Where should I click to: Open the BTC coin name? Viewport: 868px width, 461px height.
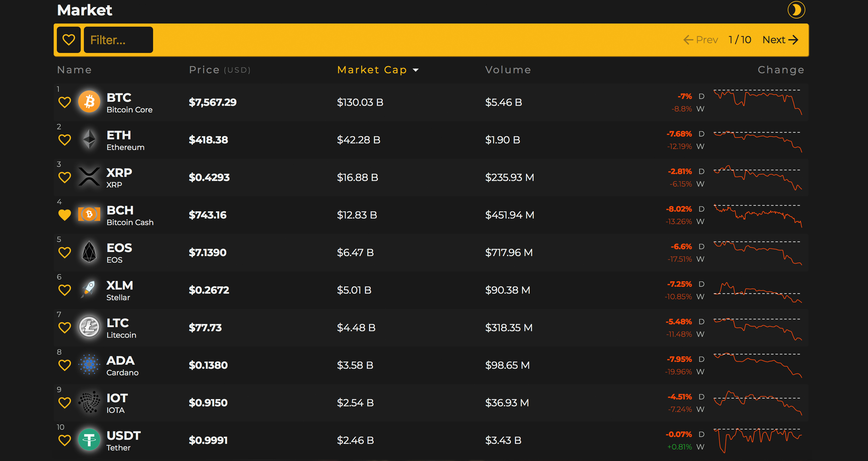coord(119,98)
